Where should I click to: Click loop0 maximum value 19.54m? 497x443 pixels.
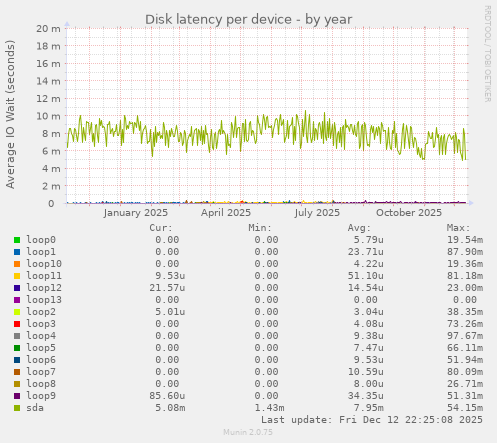(x=465, y=240)
